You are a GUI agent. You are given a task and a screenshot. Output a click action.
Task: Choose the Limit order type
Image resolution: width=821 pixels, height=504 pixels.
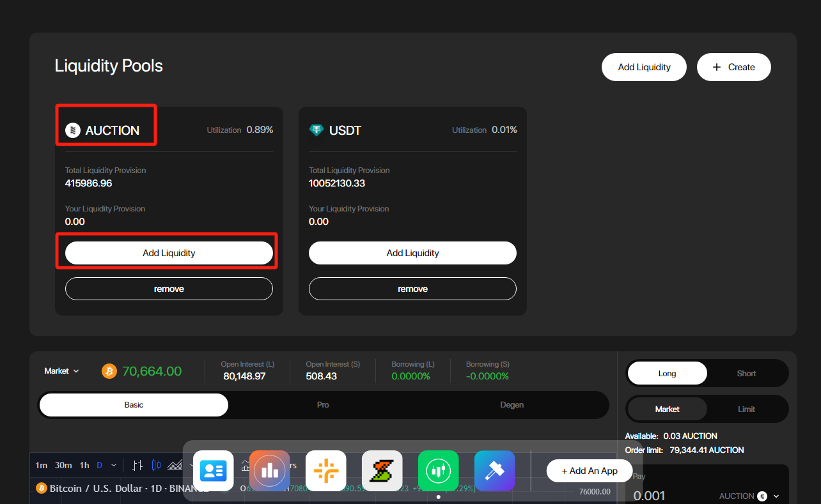746,409
